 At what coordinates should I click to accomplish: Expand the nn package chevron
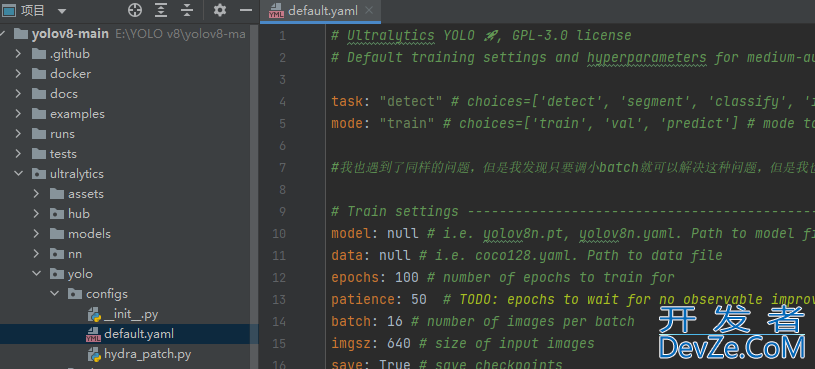pyautogui.click(x=36, y=254)
